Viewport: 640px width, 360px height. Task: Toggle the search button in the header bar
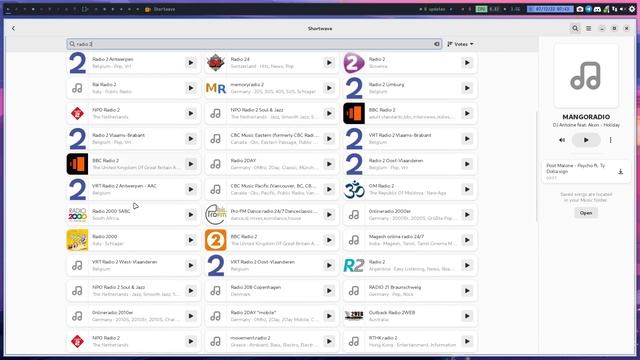[575, 29]
